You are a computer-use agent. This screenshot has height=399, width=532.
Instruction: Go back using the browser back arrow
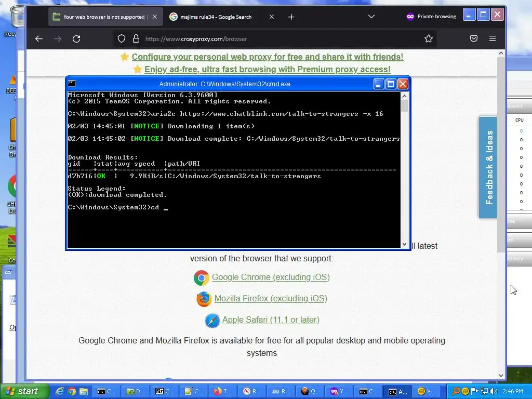[x=39, y=38]
